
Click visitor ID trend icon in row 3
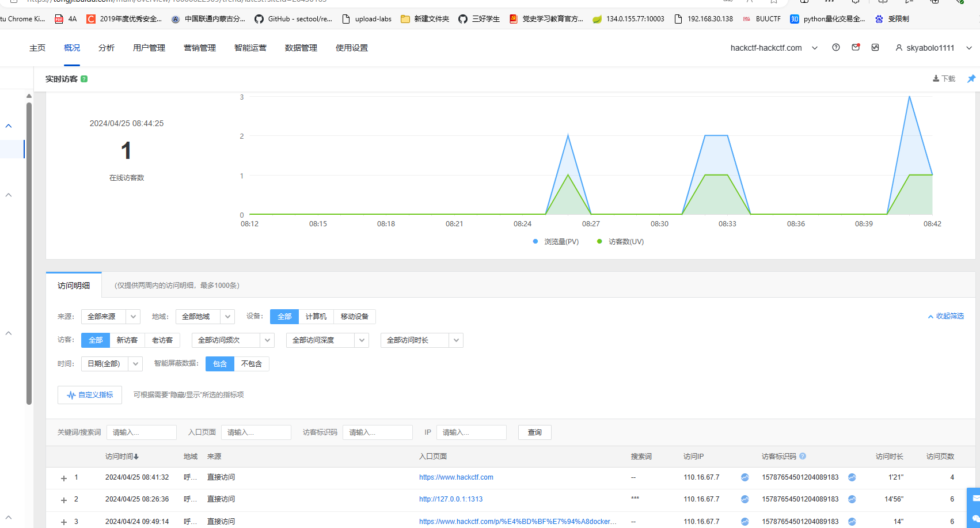852,522
